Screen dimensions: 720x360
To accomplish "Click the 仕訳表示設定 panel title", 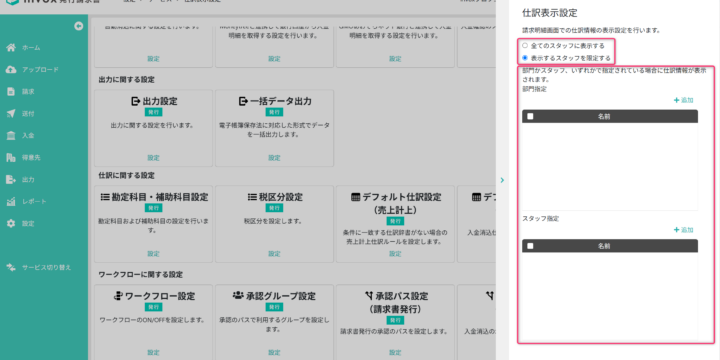I will (x=550, y=13).
